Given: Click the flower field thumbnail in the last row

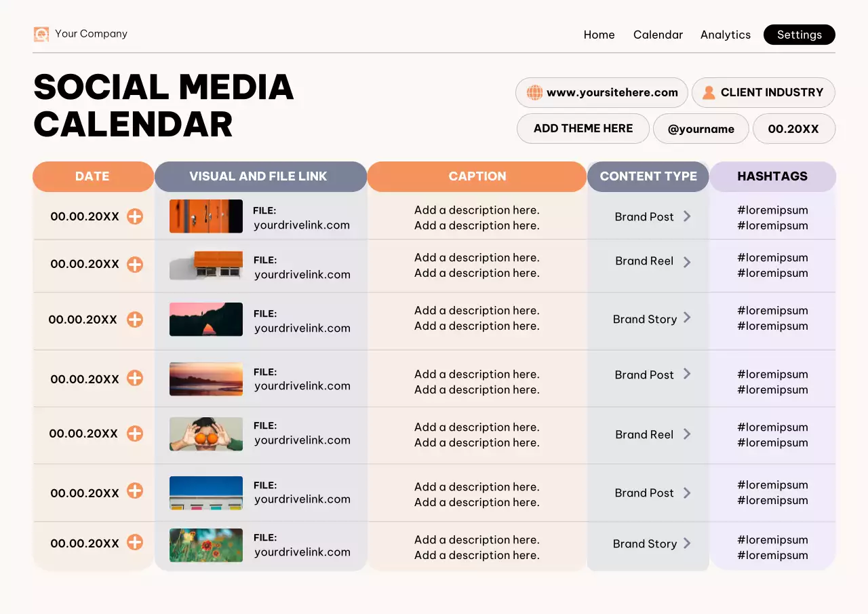Looking at the screenshot, I should [205, 545].
